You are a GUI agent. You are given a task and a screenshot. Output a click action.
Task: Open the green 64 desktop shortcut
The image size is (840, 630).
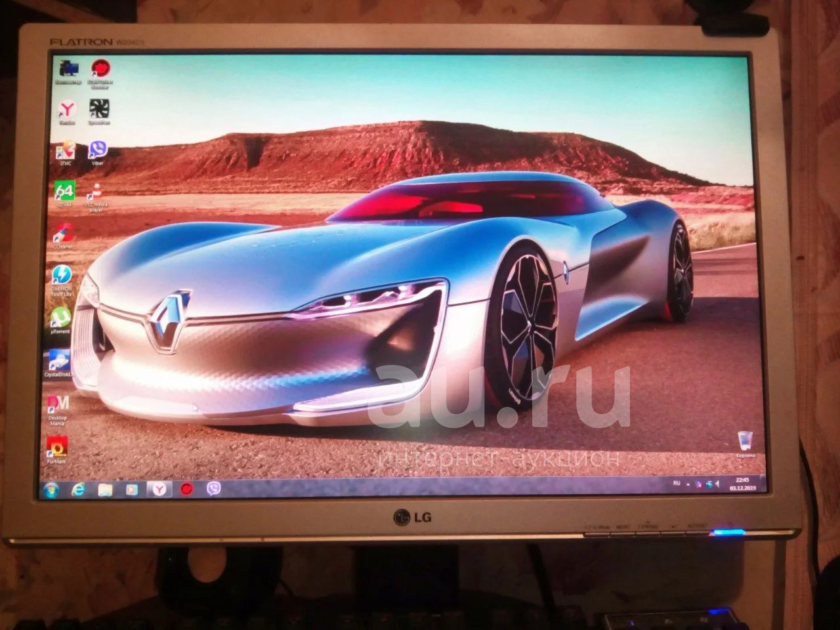(65, 195)
